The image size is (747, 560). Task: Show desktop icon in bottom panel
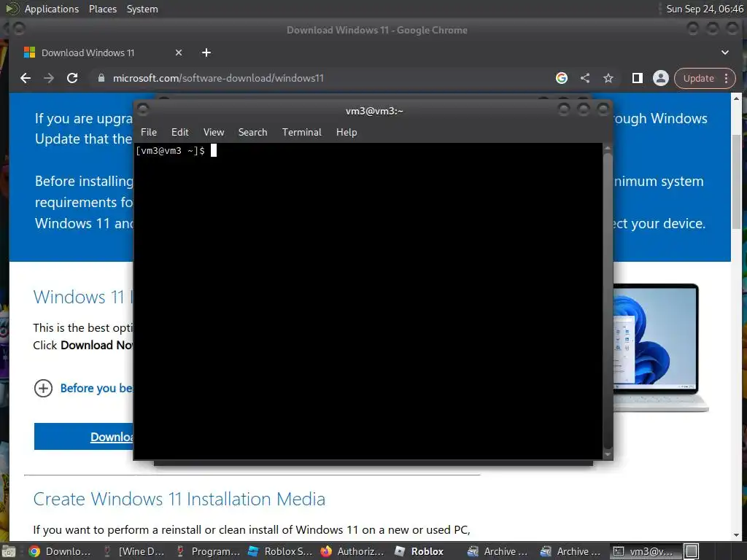click(9, 551)
